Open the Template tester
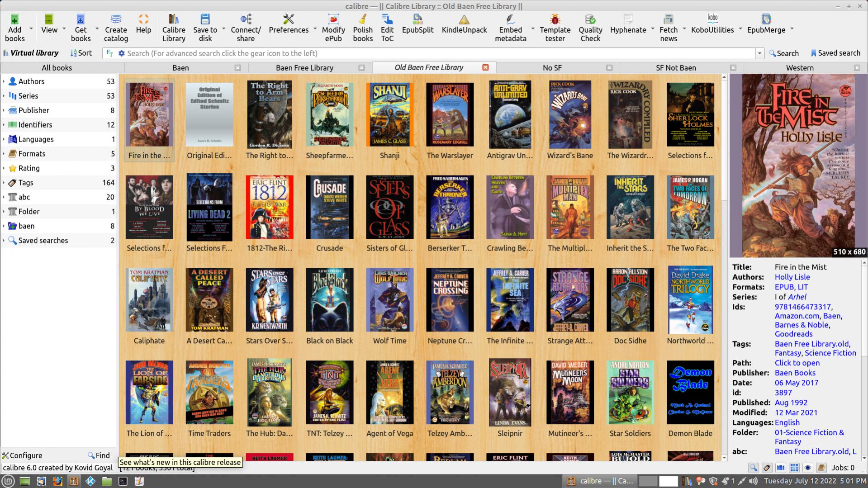 click(x=555, y=27)
